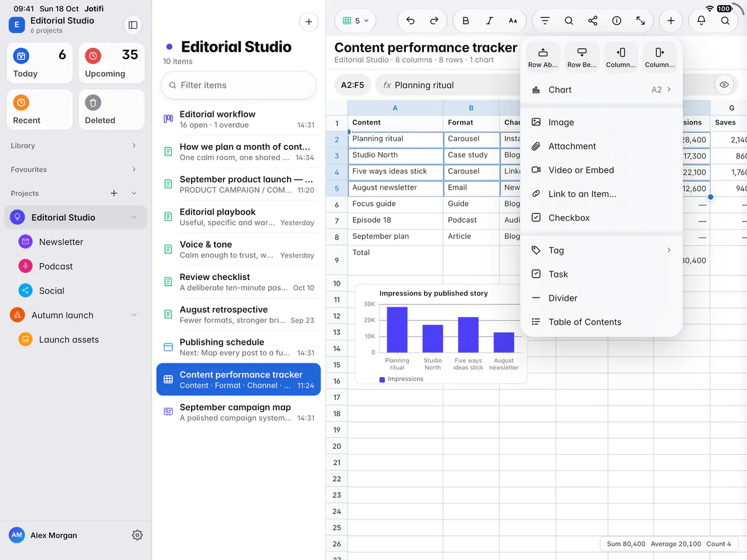
Task: Open Launch assets in sidebar
Action: pyautogui.click(x=76, y=340)
